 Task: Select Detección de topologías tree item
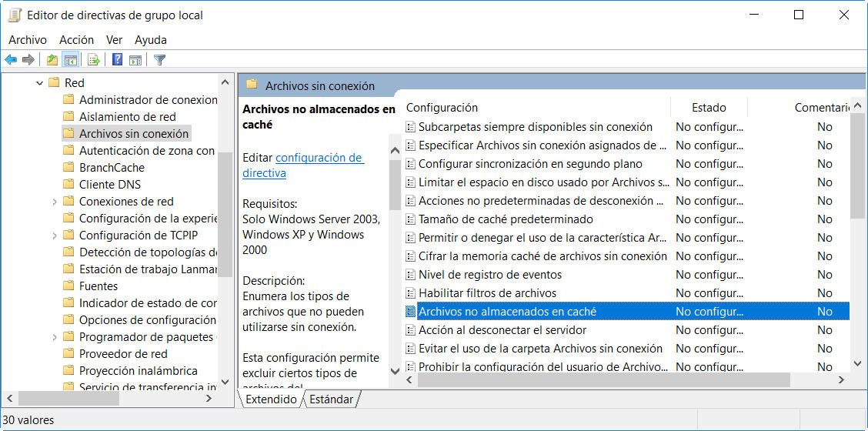tap(148, 252)
